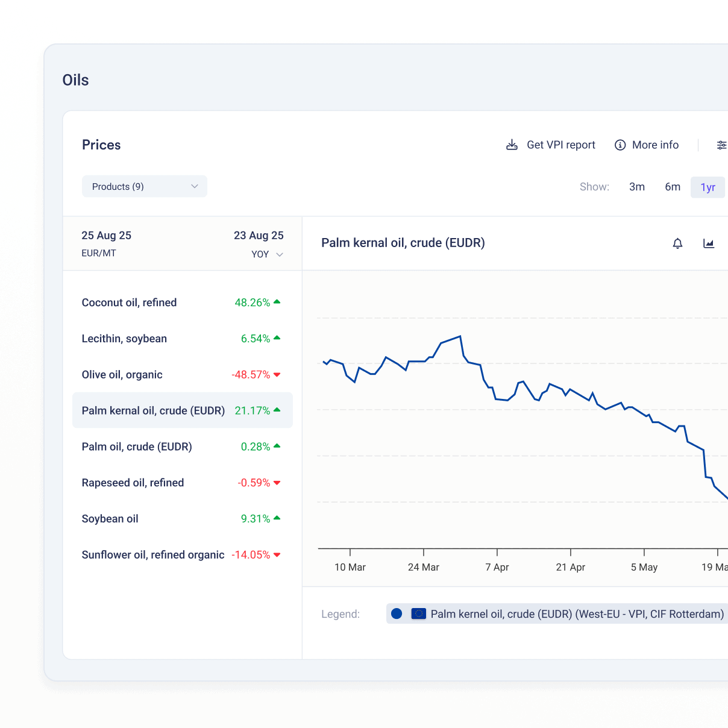Viewport: 728px width, 728px height.
Task: Open the Products (9) dropdown
Action: [x=144, y=186]
